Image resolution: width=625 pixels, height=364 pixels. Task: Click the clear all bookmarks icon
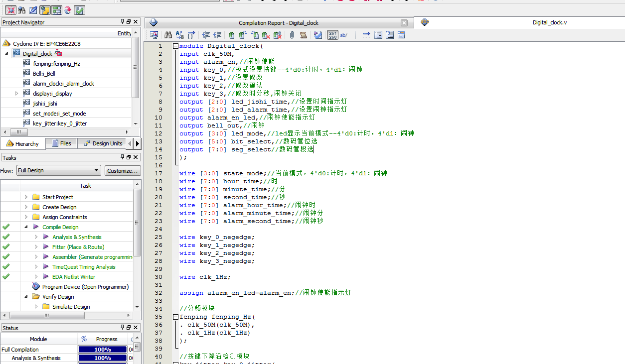(x=278, y=35)
